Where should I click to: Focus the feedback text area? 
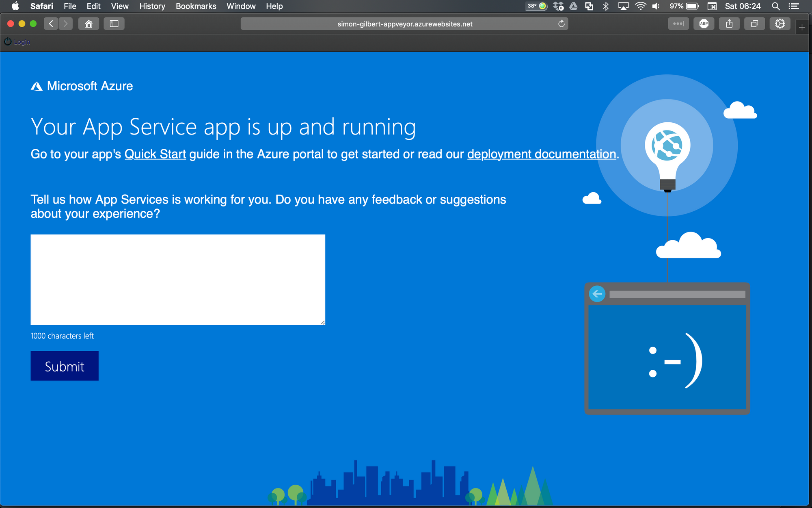coord(178,280)
